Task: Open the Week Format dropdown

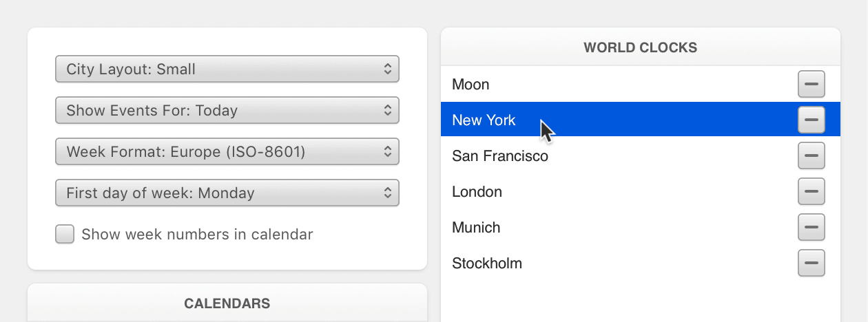Action: click(x=227, y=151)
